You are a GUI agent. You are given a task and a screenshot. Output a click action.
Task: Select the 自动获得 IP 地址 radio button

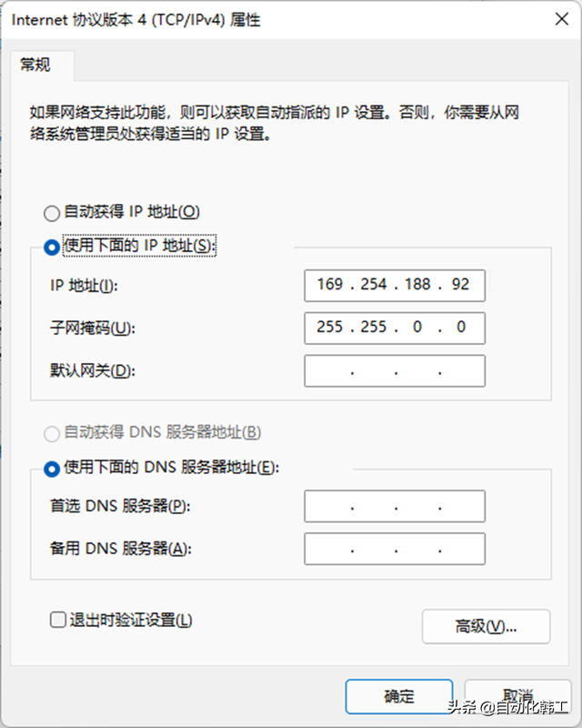52,213
